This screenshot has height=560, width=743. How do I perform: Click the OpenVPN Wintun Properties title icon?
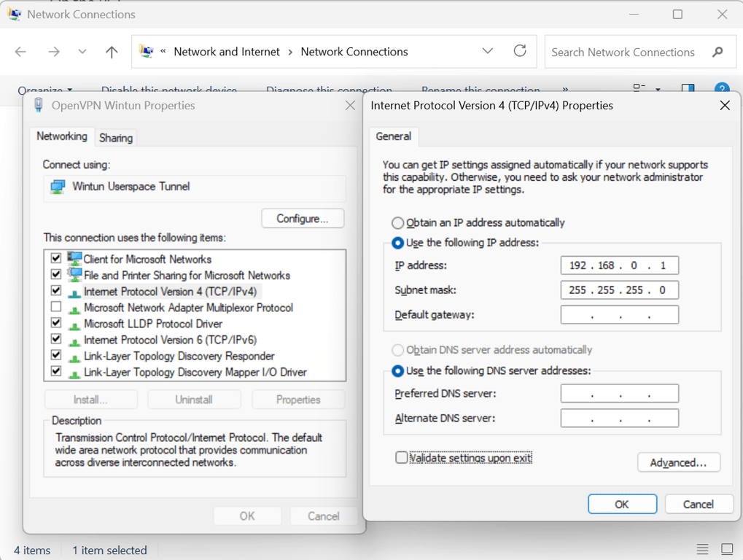(39, 105)
